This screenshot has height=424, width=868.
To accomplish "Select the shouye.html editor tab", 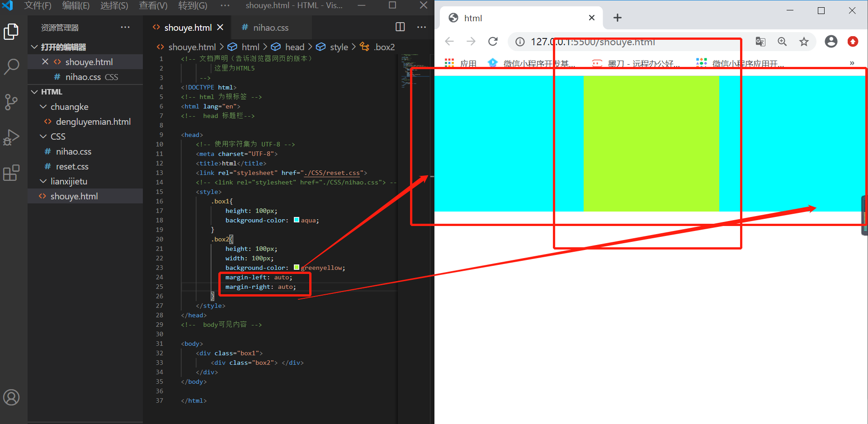I will pos(187,27).
